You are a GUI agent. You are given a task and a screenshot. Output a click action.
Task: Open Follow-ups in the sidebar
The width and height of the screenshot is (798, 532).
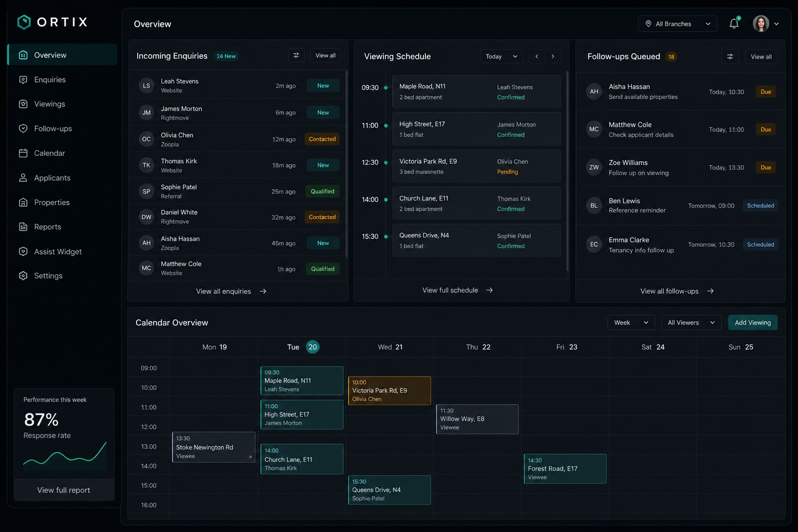tap(62, 128)
